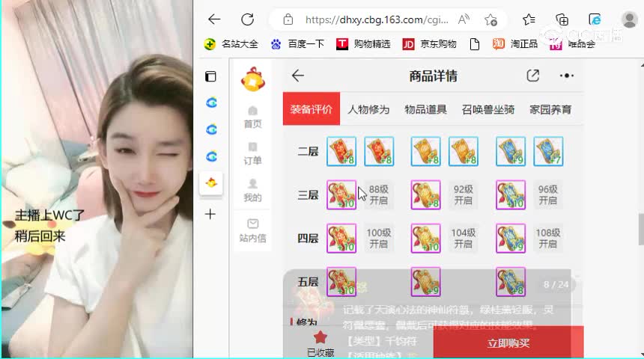Reload the page with the refresh icon
644x359 pixels.
(247, 19)
